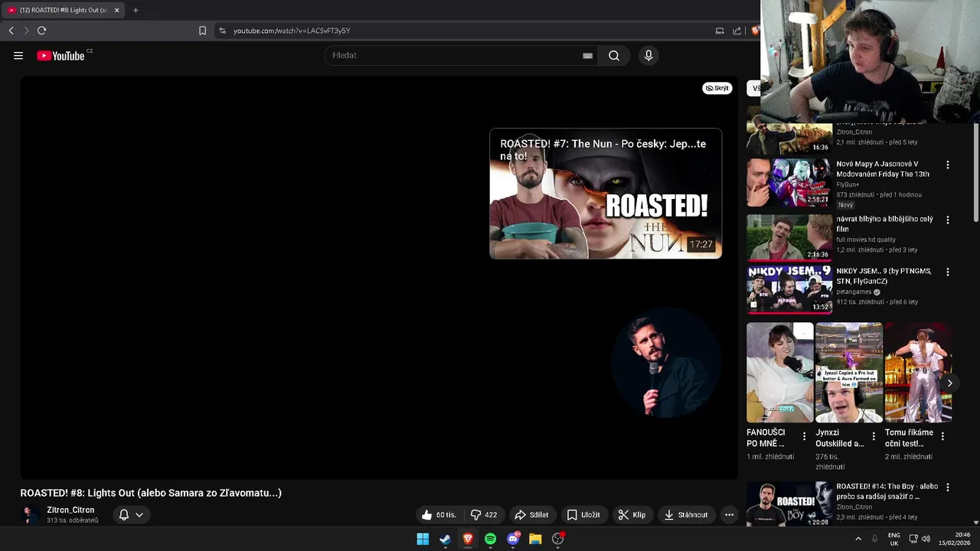Image resolution: width=980 pixels, height=551 pixels.
Task: Play návrat blbýho a blbějšího thumbnail
Action: [x=789, y=237]
